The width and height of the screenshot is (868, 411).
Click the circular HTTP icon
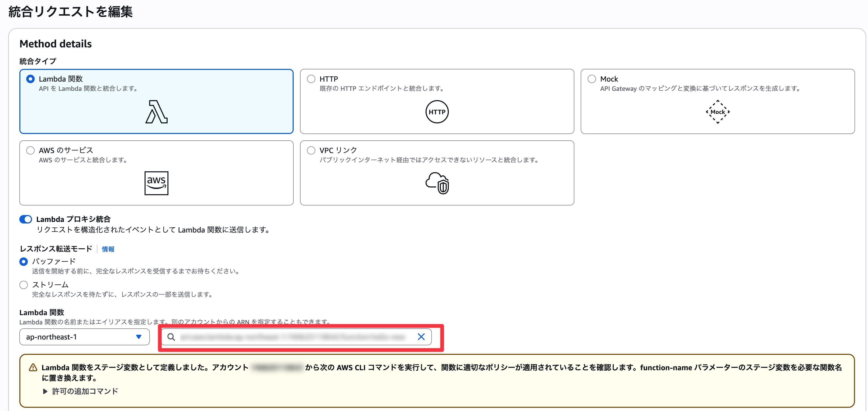pos(437,112)
